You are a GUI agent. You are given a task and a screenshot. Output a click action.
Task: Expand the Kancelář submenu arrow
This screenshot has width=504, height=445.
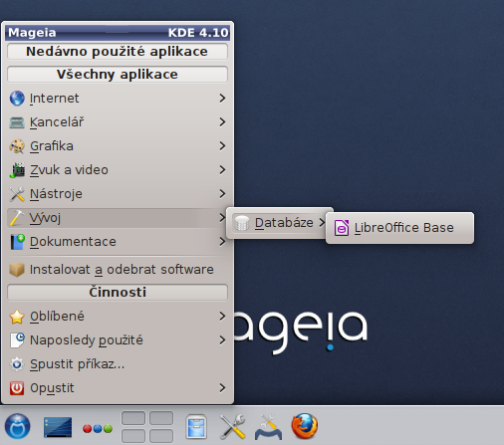click(x=222, y=122)
